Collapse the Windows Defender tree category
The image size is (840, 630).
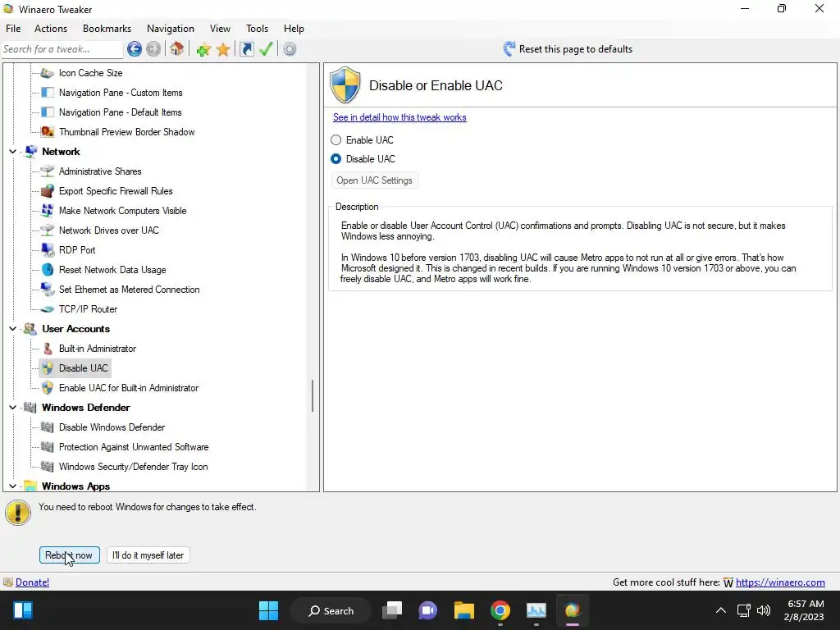point(13,408)
